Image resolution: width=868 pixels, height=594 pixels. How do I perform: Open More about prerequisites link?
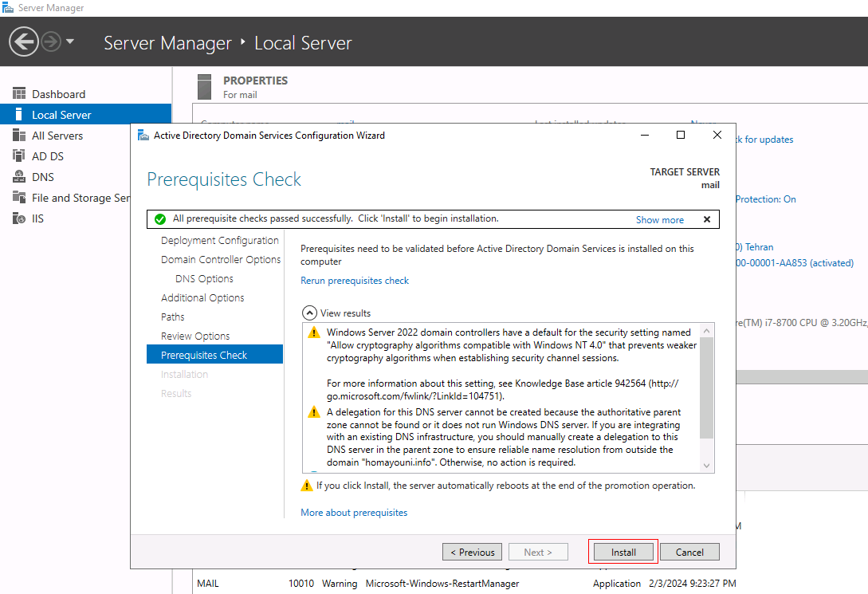[x=354, y=513]
